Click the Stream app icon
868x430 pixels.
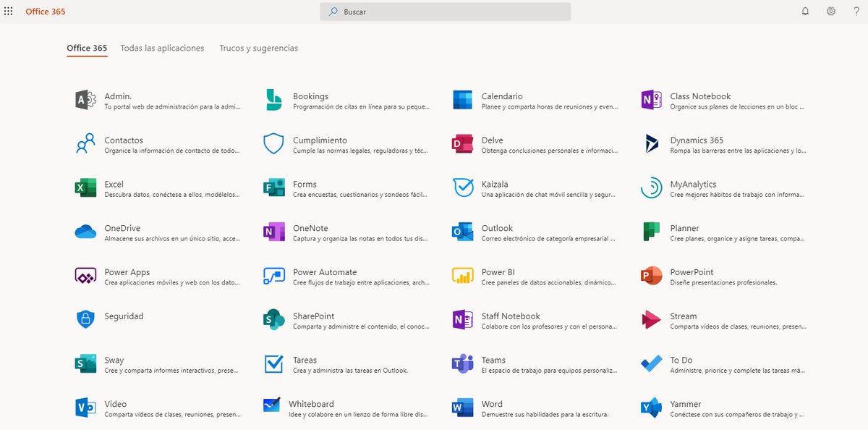[651, 320]
